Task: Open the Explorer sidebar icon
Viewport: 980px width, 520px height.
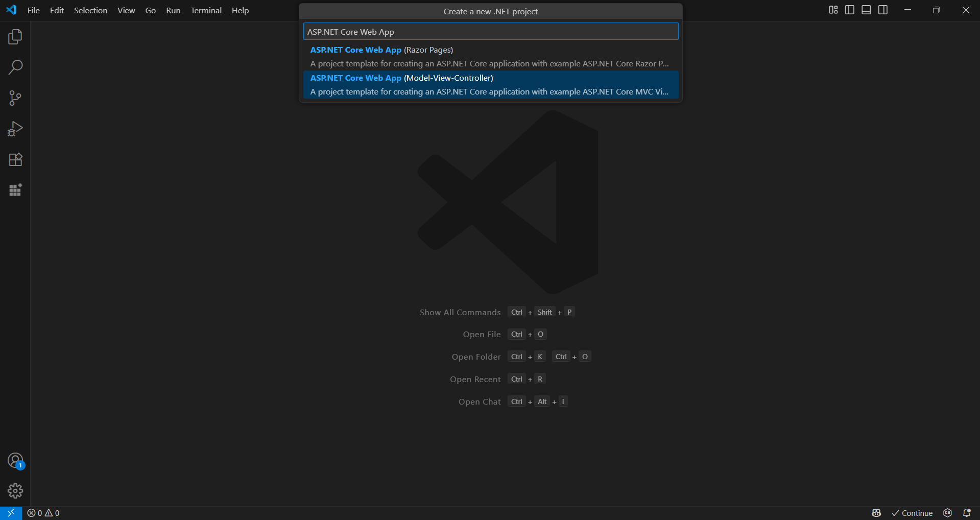Action: [x=15, y=36]
